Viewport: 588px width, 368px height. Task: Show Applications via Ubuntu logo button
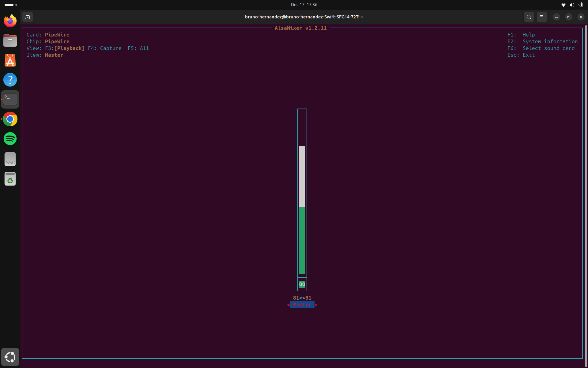click(10, 357)
